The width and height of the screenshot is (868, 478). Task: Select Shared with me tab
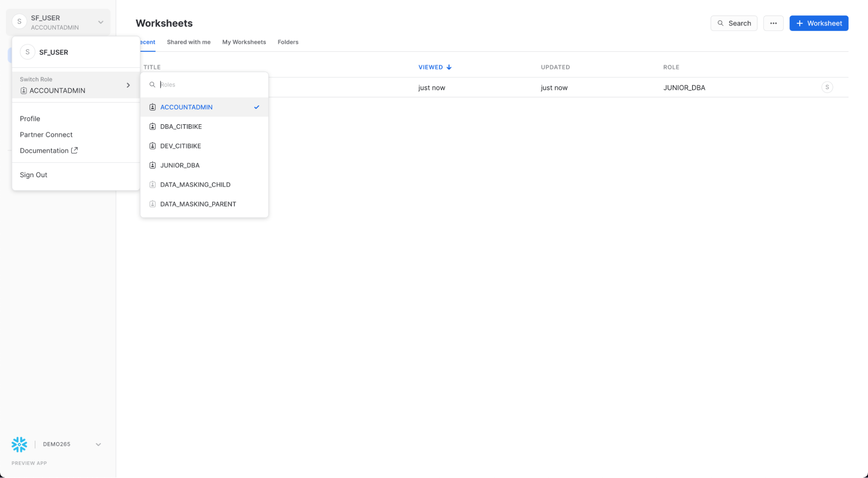(x=188, y=42)
